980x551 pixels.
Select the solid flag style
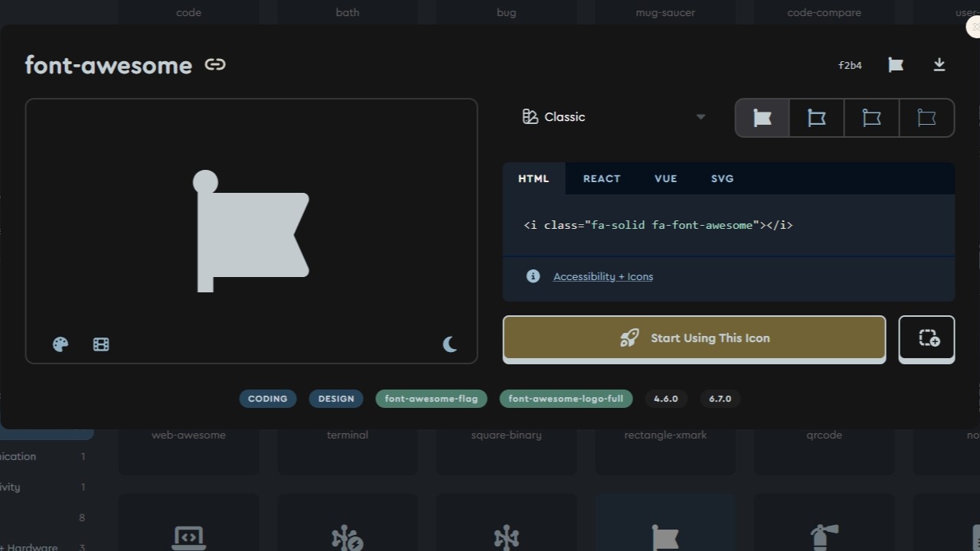(x=763, y=118)
